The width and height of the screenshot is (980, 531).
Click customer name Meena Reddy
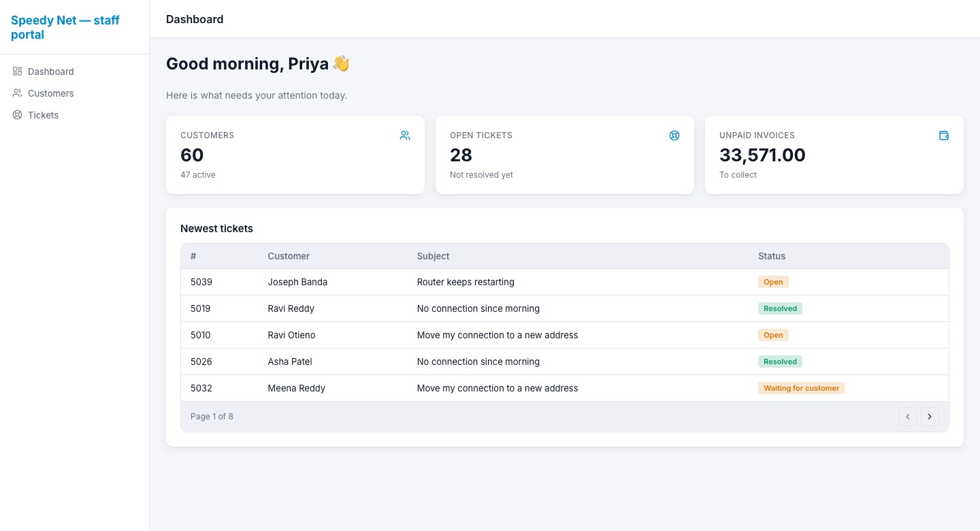297,388
